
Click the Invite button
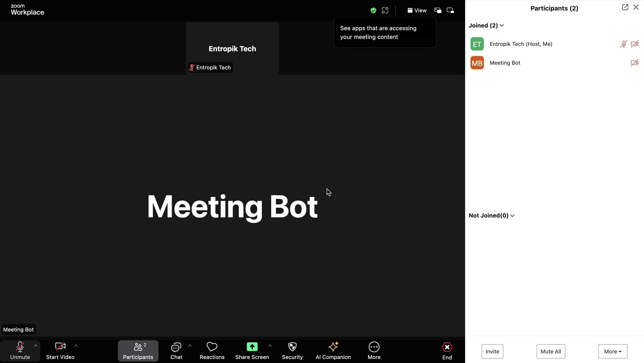(x=492, y=351)
